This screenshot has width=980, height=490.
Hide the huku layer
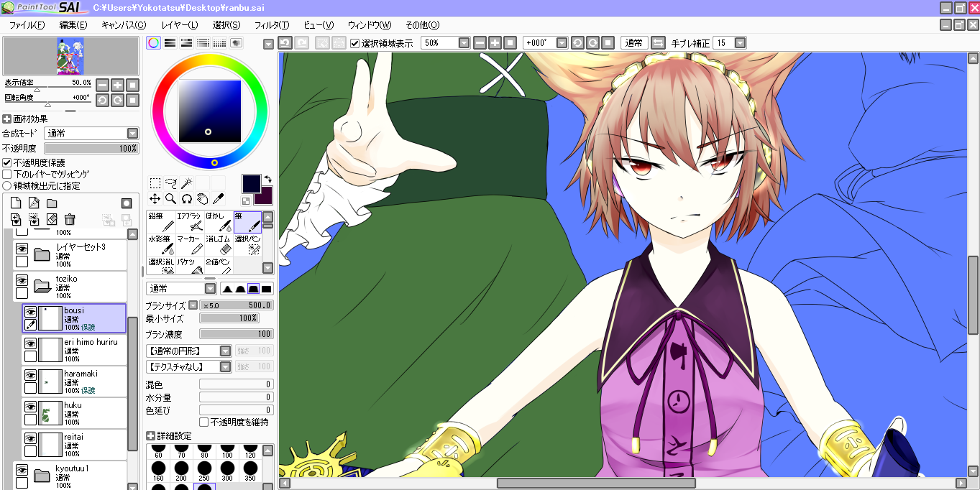tap(30, 407)
